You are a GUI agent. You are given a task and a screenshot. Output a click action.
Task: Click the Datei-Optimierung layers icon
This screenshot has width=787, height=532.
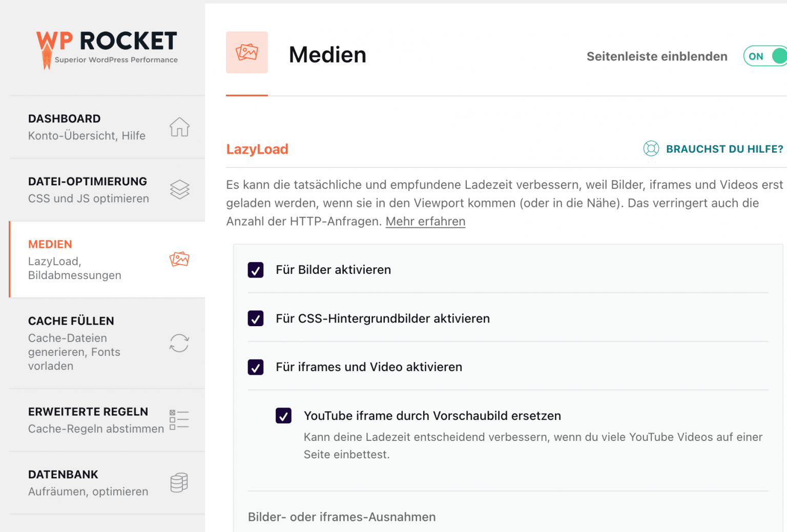coord(179,189)
